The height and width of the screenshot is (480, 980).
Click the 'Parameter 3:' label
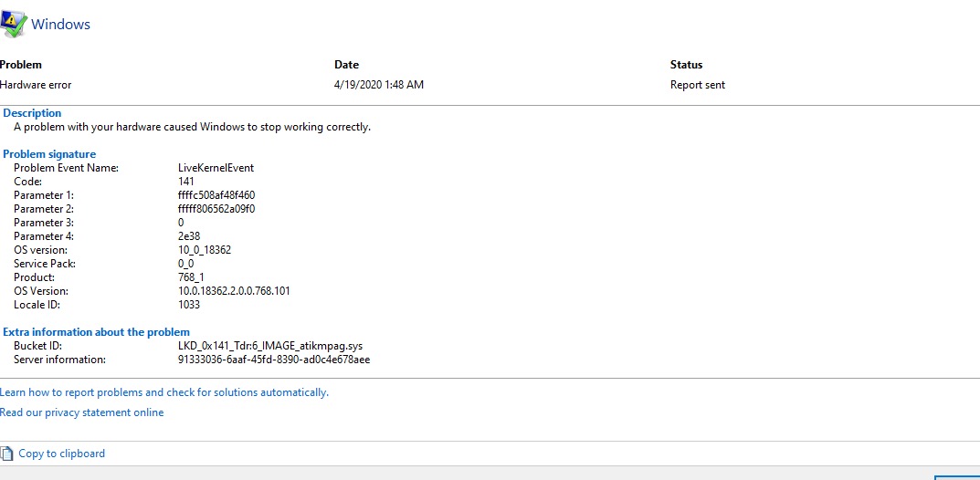point(44,223)
